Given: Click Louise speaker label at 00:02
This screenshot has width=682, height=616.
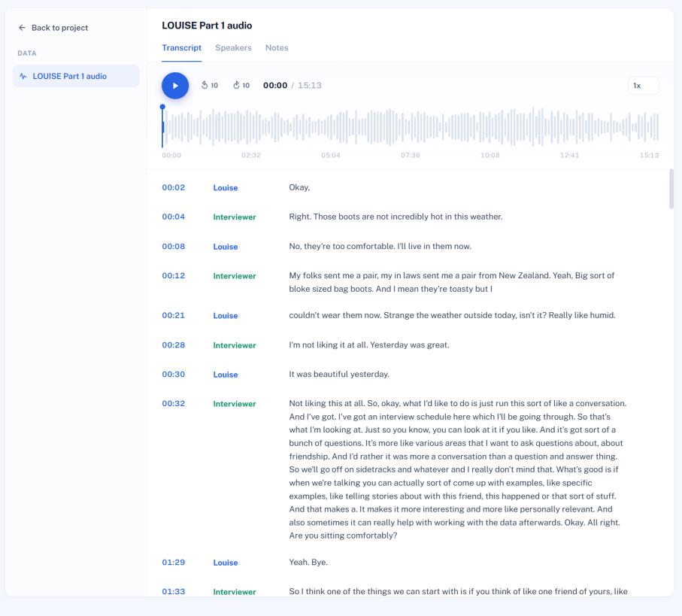Looking at the screenshot, I should [x=226, y=188].
